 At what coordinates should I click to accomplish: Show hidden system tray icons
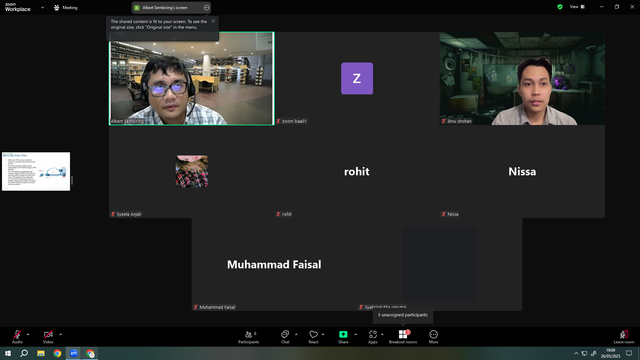click(576, 353)
